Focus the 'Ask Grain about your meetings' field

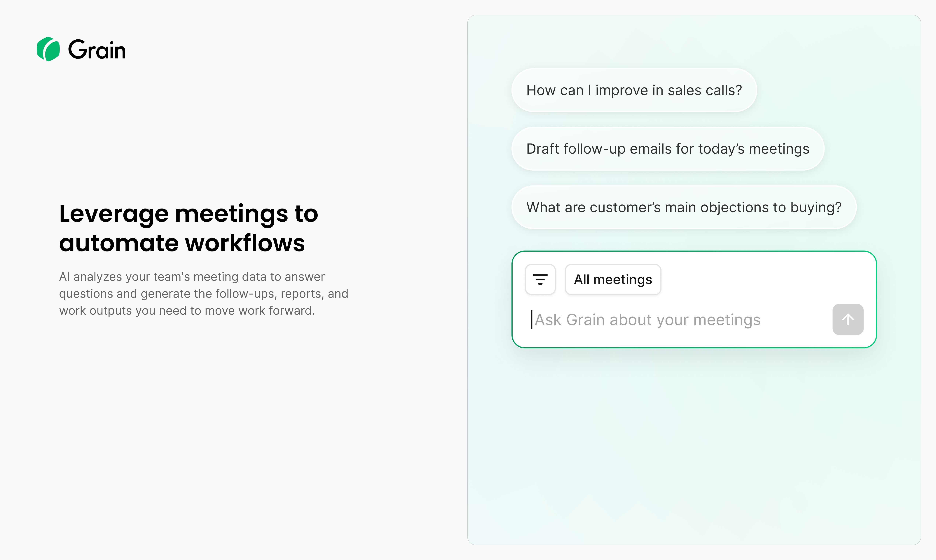click(x=672, y=320)
